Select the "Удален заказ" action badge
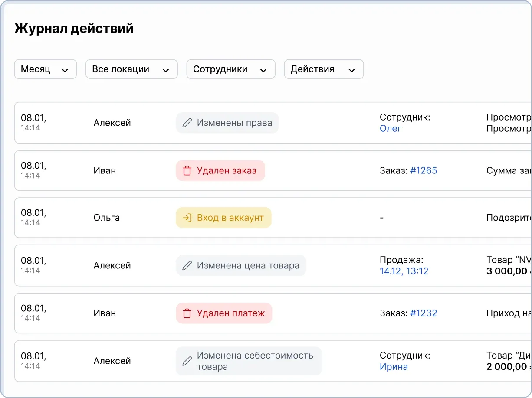This screenshot has height=398, width=532. tap(220, 170)
